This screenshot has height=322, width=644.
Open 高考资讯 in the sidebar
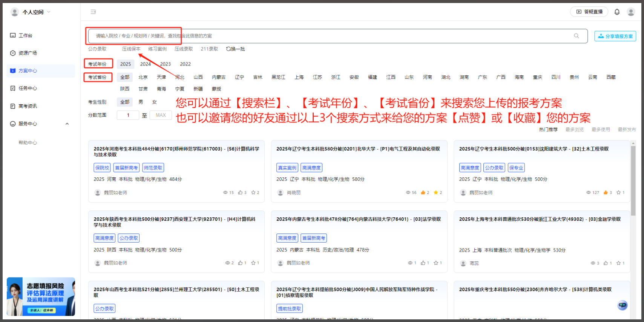coord(23,106)
